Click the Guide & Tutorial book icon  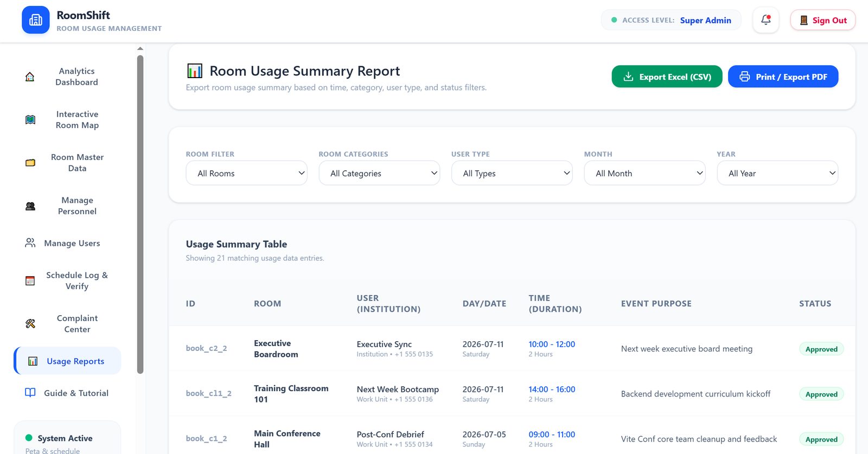(x=30, y=393)
